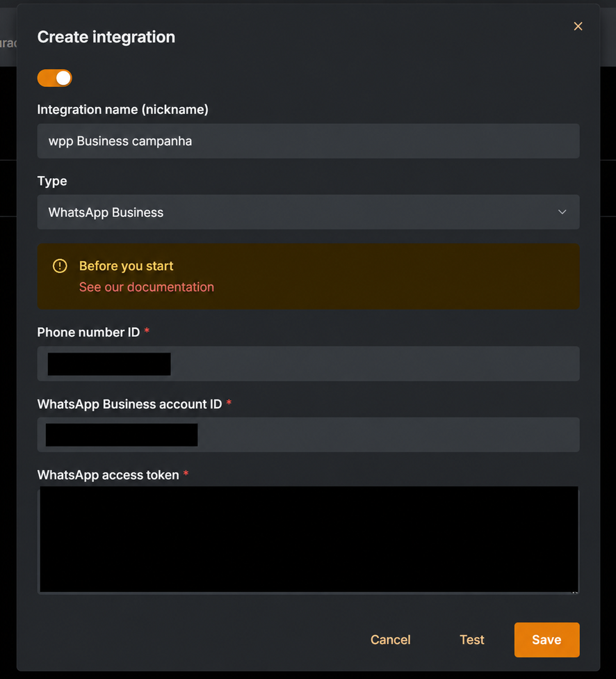Viewport: 616px width, 679px height.
Task: Click the Type field label
Action: [x=52, y=181]
